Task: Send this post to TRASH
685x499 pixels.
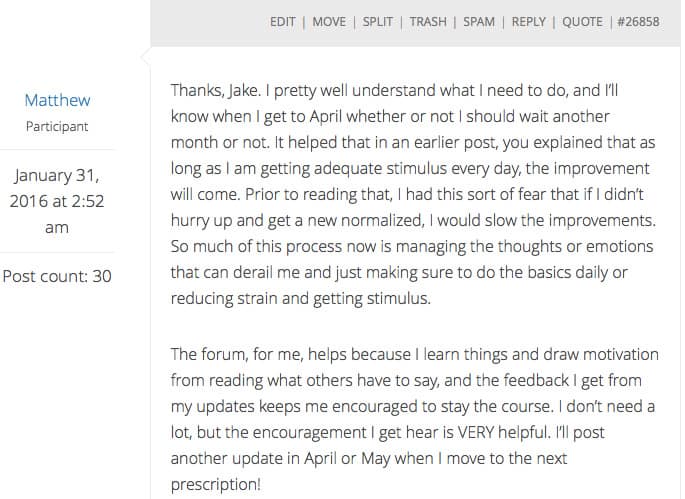Action: [428, 22]
